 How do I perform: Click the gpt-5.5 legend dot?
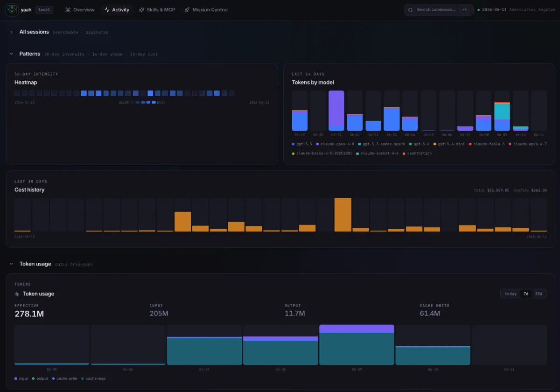293,144
